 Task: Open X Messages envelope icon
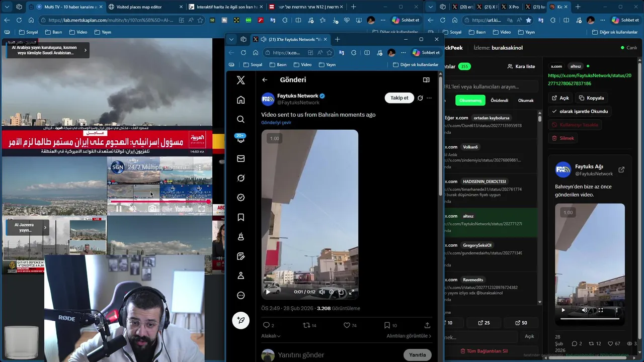point(240,158)
